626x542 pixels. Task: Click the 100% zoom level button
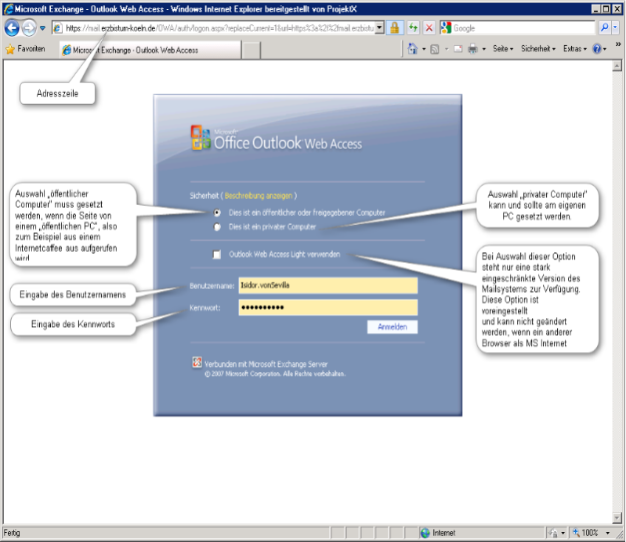point(586,533)
